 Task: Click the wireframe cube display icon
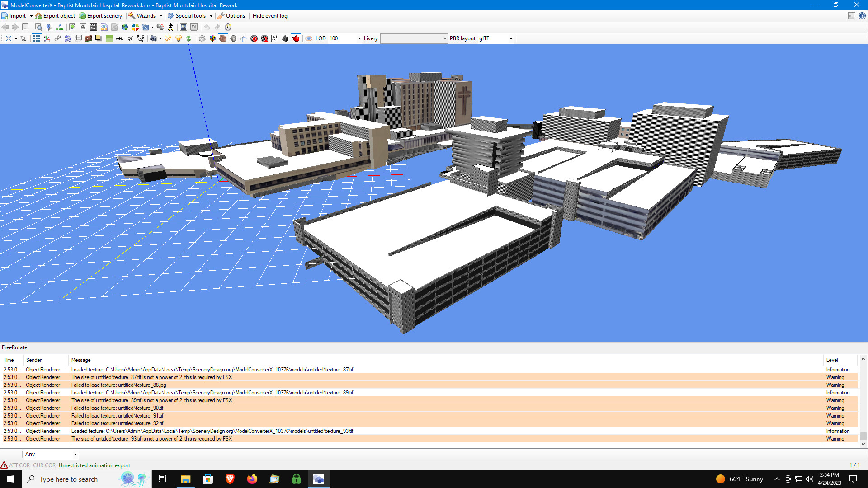click(79, 38)
